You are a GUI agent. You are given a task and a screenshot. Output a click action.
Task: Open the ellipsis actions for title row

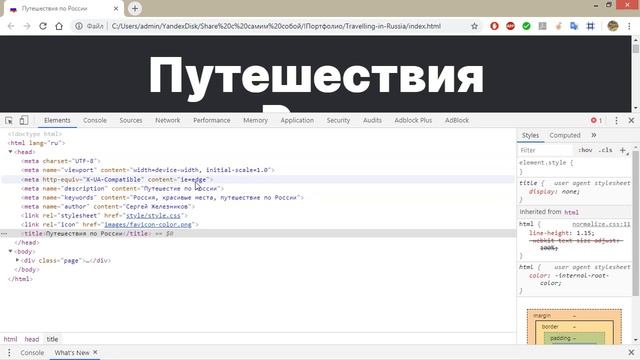tap(4, 233)
